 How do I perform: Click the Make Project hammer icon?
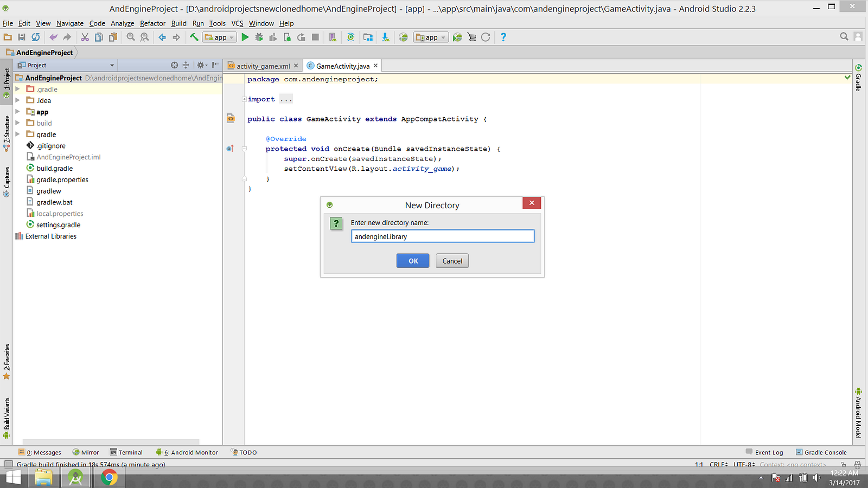tap(194, 37)
